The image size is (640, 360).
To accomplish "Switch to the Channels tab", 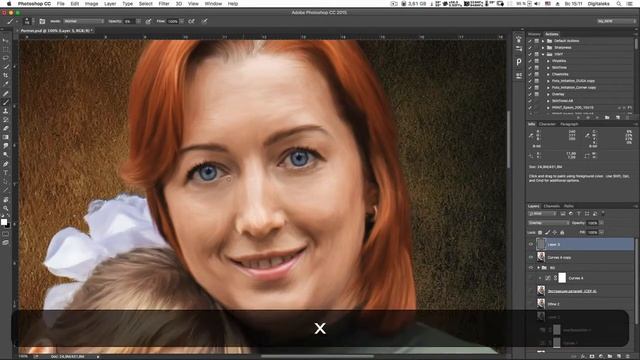I will pyautogui.click(x=551, y=206).
